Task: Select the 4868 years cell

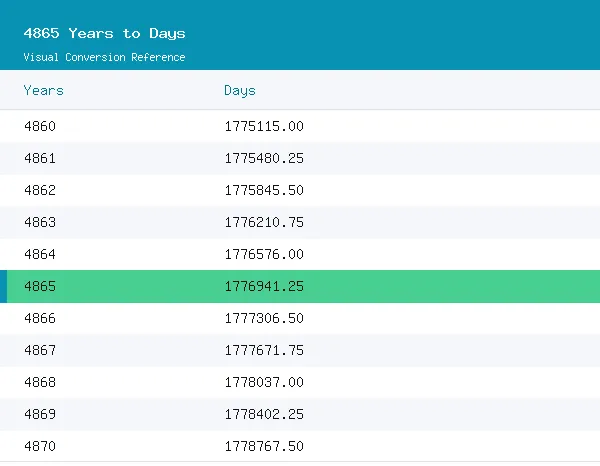Action: tap(40, 382)
